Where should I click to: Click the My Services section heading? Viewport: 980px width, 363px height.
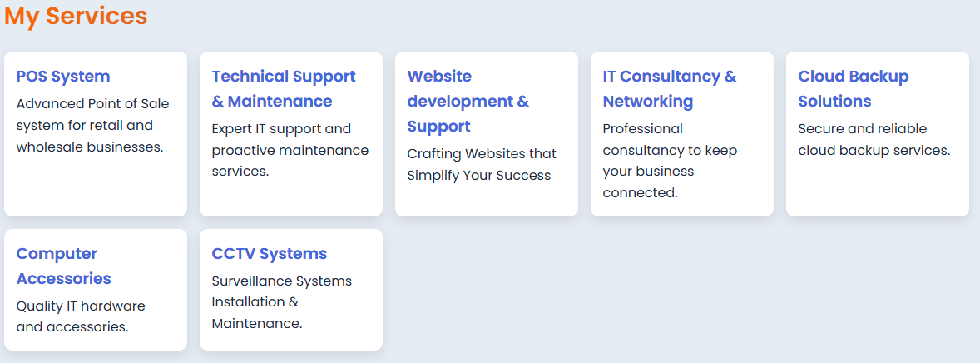click(76, 16)
